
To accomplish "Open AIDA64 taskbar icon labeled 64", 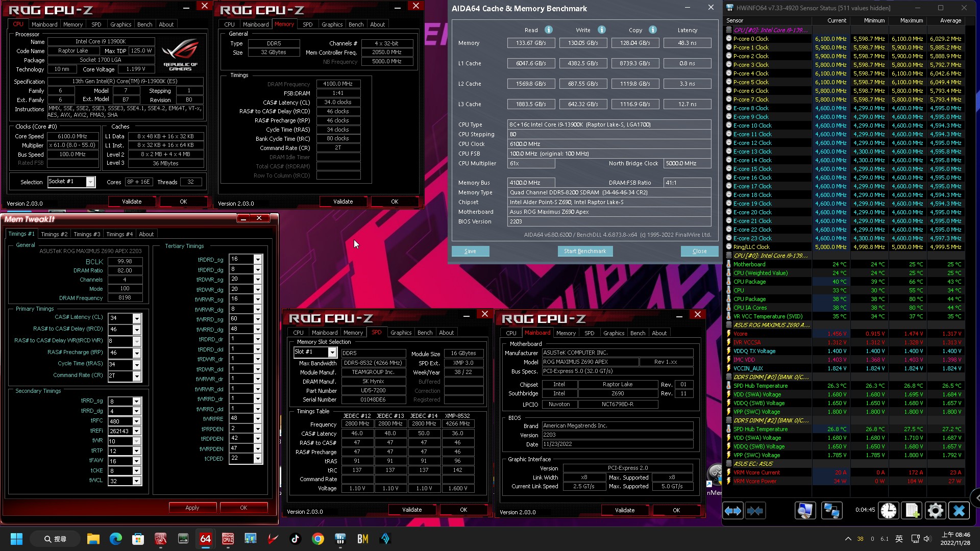I will coord(205,539).
